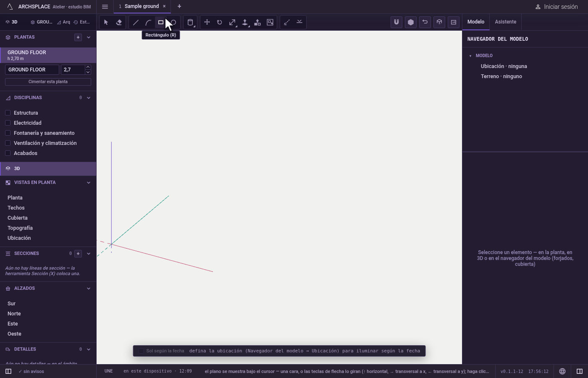Screen dimensions: 588x378
Task: Activate the move tool with four arrows
Action: coord(207,22)
